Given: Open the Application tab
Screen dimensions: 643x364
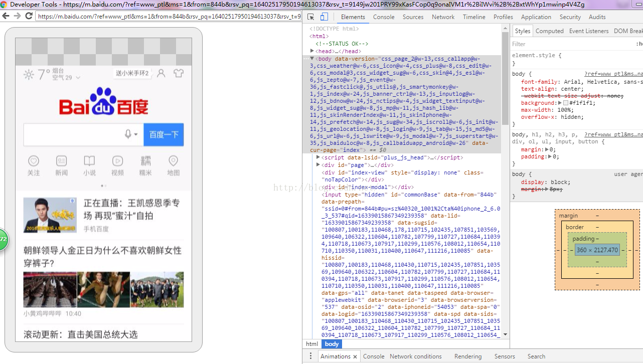Looking at the screenshot, I should click(536, 17).
